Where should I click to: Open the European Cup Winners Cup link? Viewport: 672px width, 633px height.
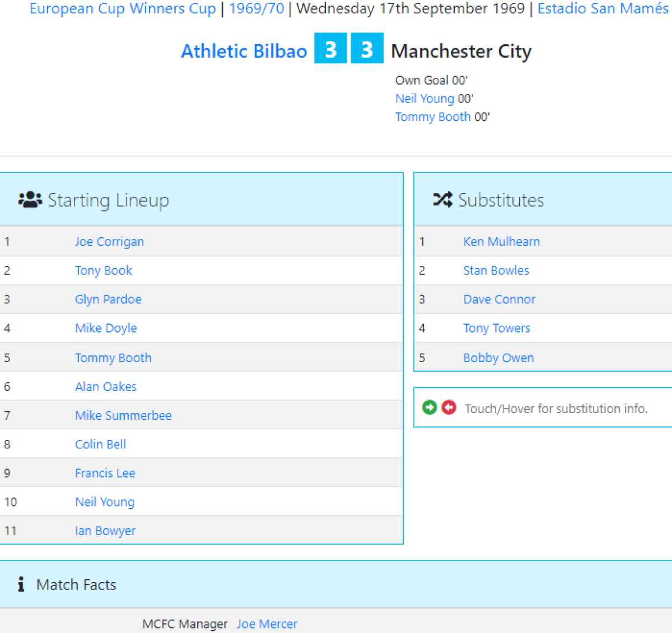pyautogui.click(x=122, y=8)
